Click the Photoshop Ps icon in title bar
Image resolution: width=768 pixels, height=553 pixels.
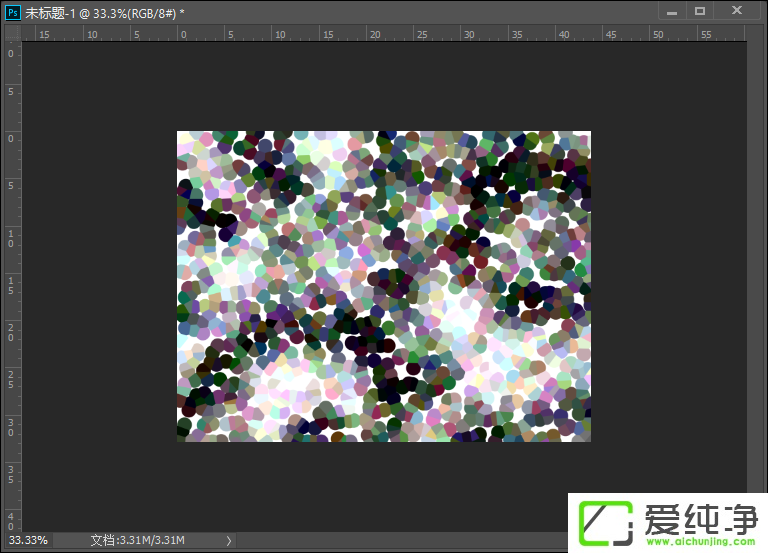(x=13, y=10)
